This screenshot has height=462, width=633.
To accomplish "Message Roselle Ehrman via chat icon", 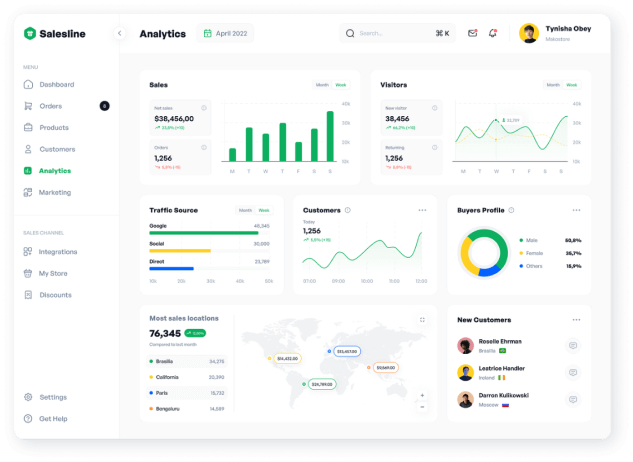I will [573, 346].
